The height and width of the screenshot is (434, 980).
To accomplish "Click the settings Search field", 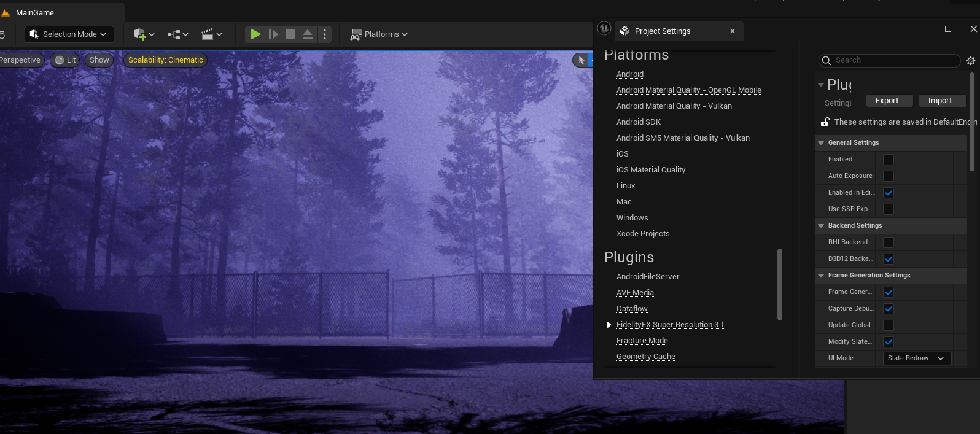I will pyautogui.click(x=889, y=60).
